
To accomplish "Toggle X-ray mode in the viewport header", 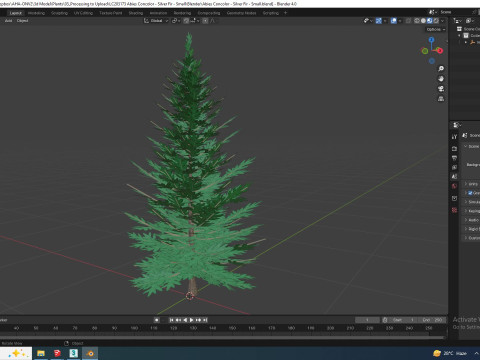I will pyautogui.click(x=408, y=21).
